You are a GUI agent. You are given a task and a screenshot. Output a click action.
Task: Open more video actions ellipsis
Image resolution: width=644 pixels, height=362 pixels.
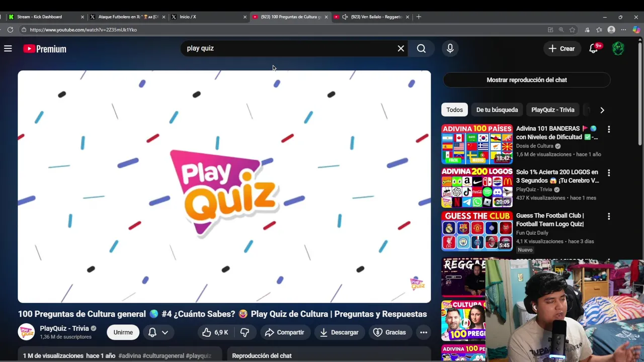point(424,332)
